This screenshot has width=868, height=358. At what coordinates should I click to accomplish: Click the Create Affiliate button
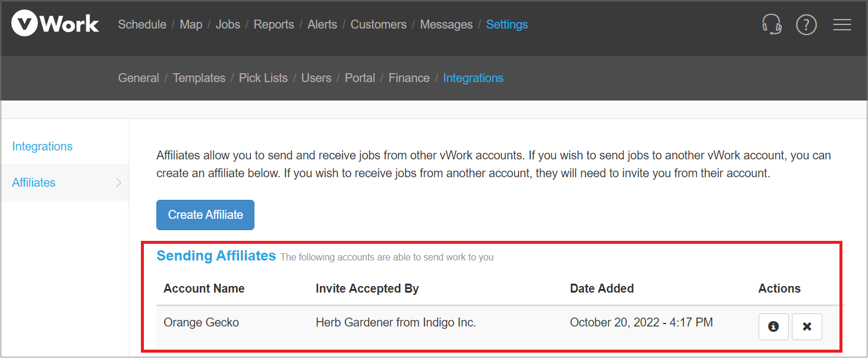(x=205, y=215)
